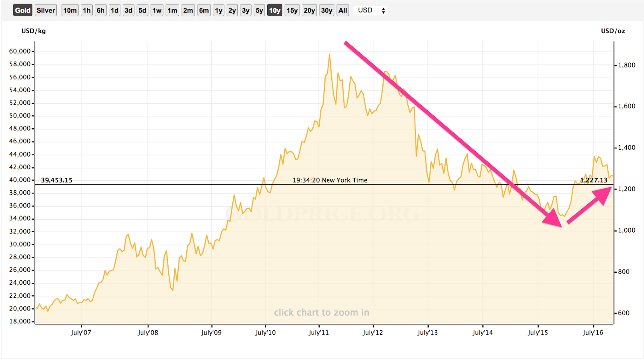Screen dimensions: 644x360
Task: Show All historical data
Action: (343, 10)
